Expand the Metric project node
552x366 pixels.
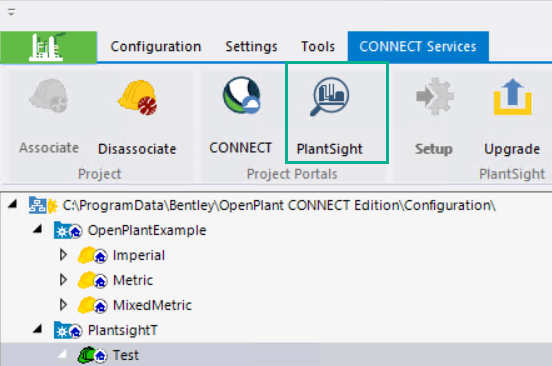click(63, 280)
